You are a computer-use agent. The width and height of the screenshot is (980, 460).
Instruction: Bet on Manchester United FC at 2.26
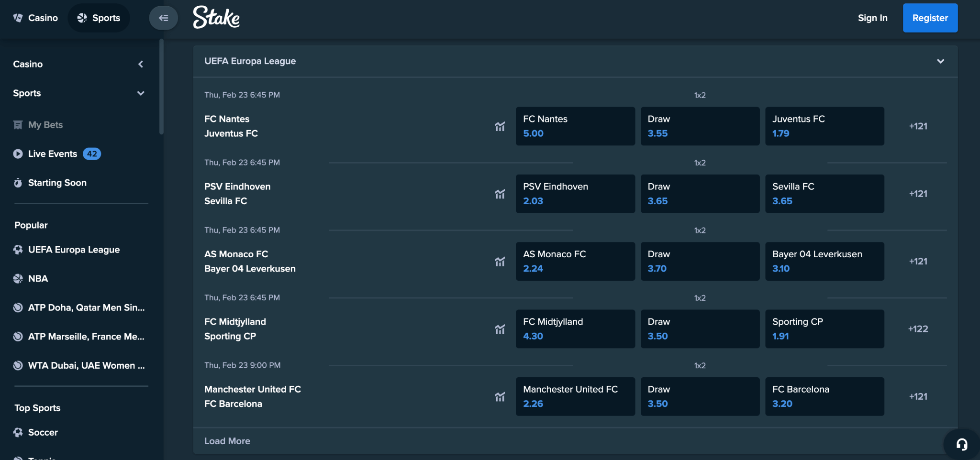pyautogui.click(x=575, y=396)
